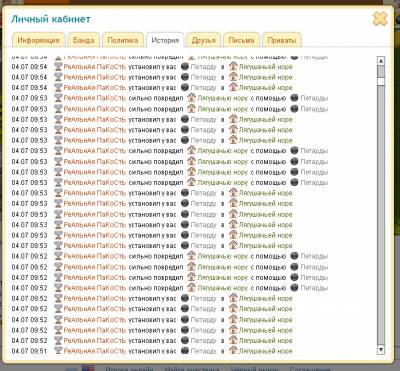Close the Личный кабинет dialog

pos(380,19)
